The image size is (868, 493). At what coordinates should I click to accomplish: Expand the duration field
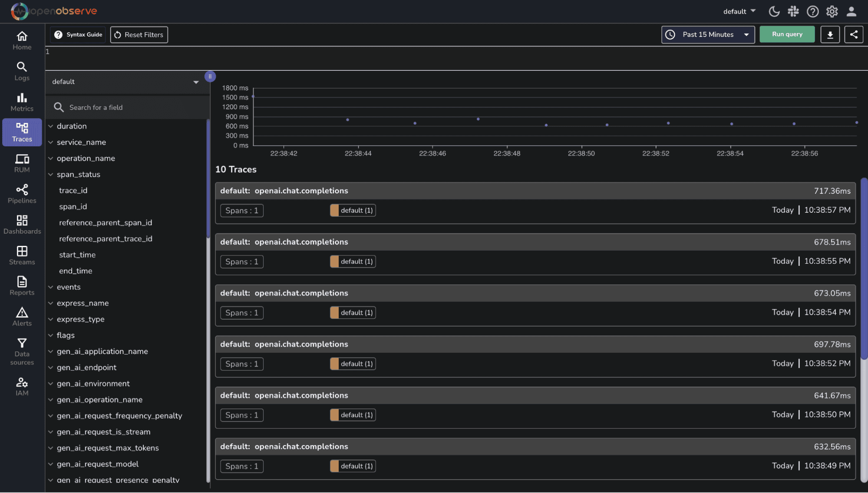point(51,126)
